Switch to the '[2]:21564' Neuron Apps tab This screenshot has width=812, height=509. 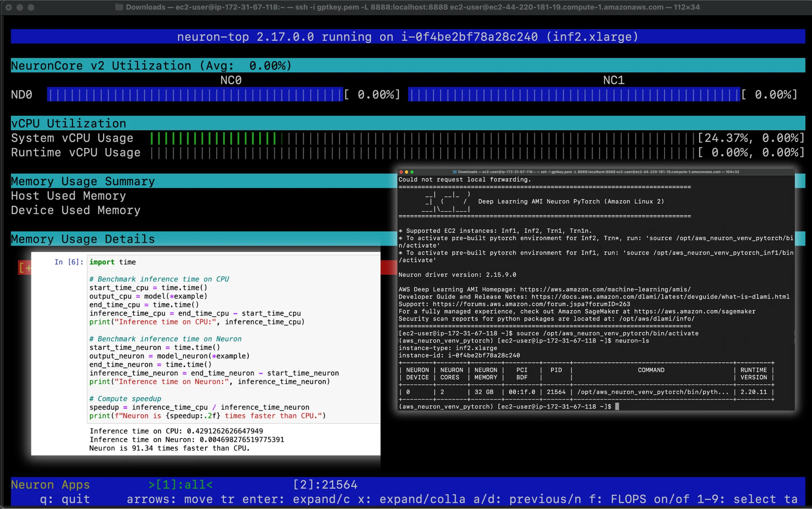tap(325, 485)
